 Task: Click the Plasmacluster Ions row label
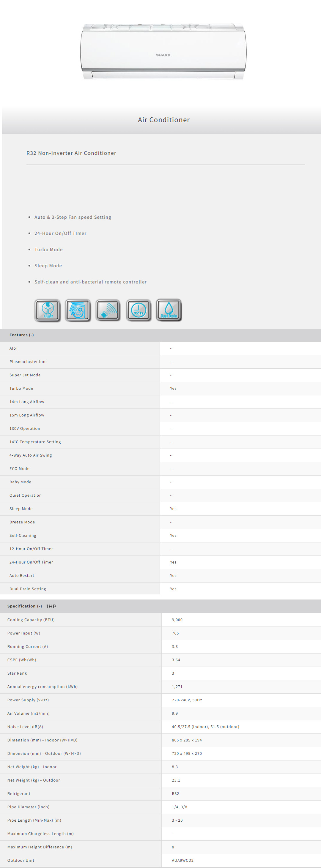pyautogui.click(x=28, y=362)
